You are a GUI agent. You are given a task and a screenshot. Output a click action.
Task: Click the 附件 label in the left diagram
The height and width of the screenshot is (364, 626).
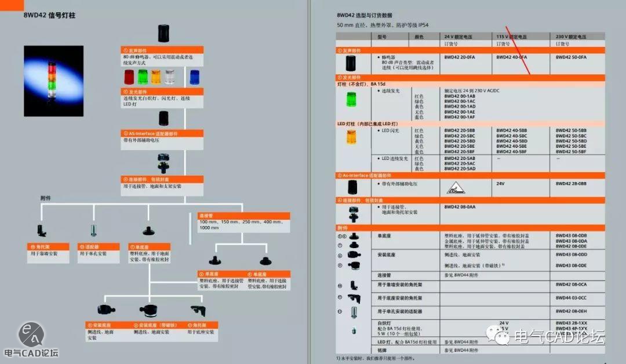(46, 198)
